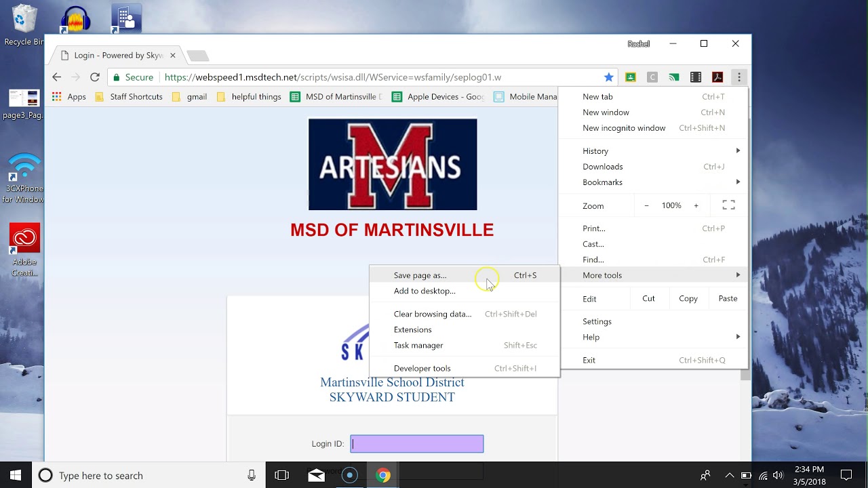Open Recycle Bin desktop icon
The image size is (868, 488).
[24, 26]
